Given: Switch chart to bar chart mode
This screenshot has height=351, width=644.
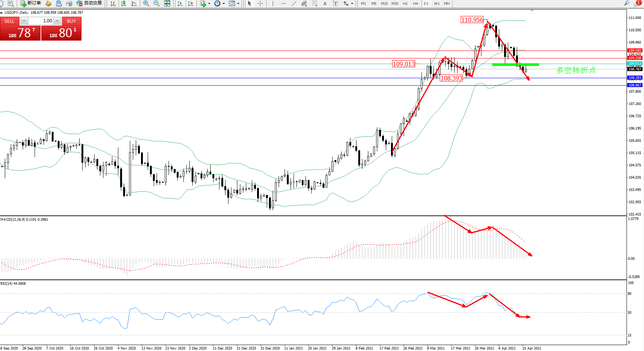Looking at the screenshot, I should pos(113,3).
